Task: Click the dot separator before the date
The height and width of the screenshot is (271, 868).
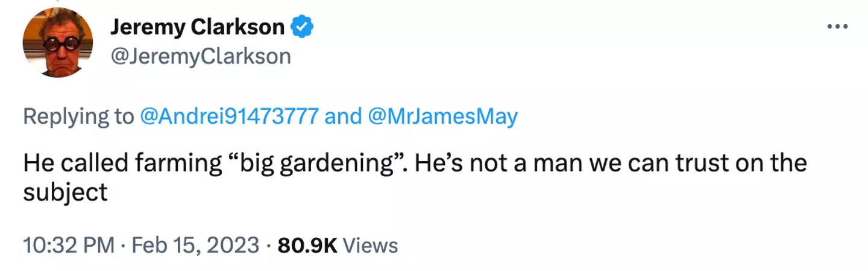Action: [x=122, y=246]
